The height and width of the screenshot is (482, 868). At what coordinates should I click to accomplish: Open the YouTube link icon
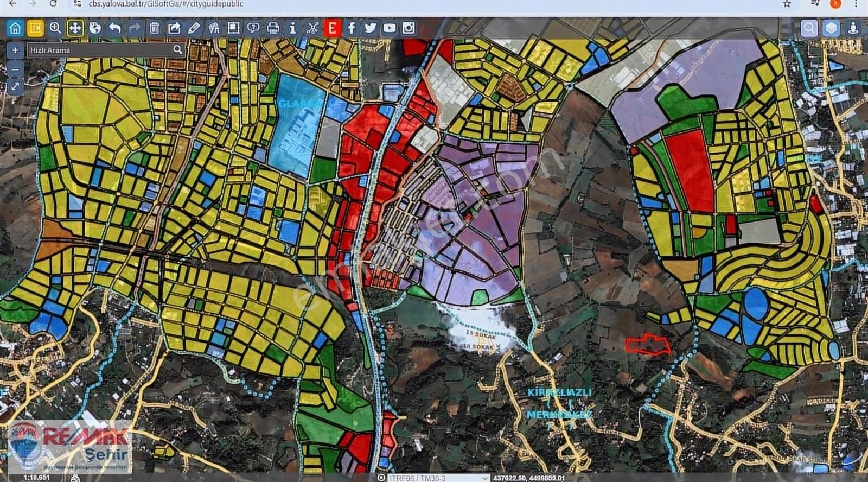tap(390, 28)
